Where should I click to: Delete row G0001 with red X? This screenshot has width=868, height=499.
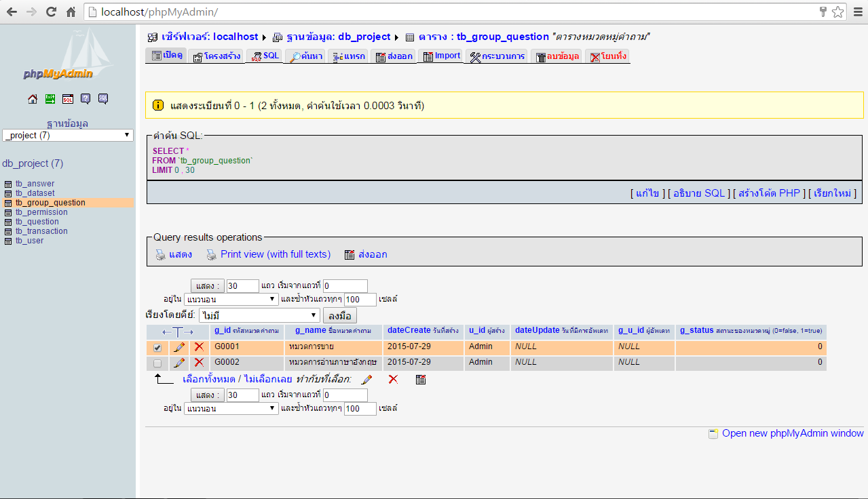pyautogui.click(x=199, y=346)
